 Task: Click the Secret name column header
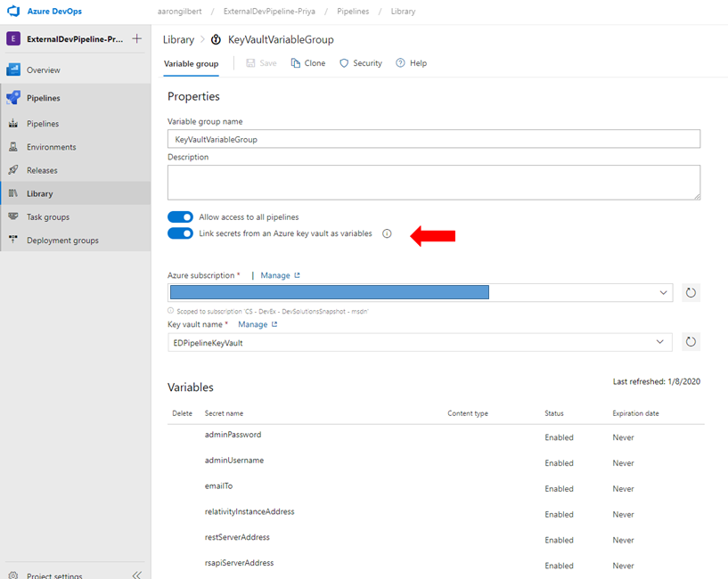click(224, 413)
